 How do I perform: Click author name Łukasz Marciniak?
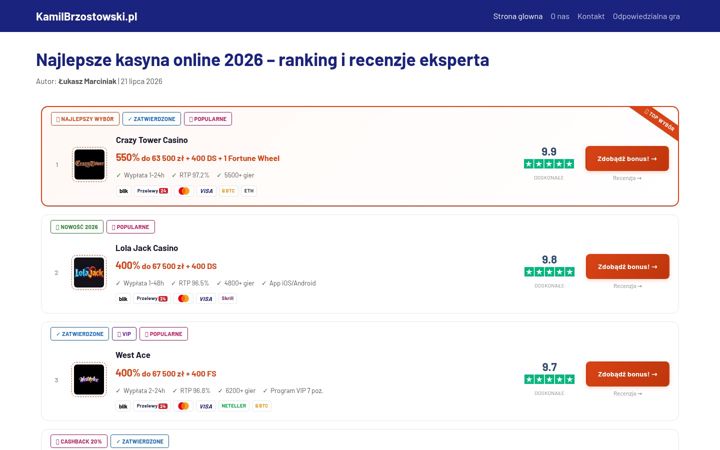(87, 81)
